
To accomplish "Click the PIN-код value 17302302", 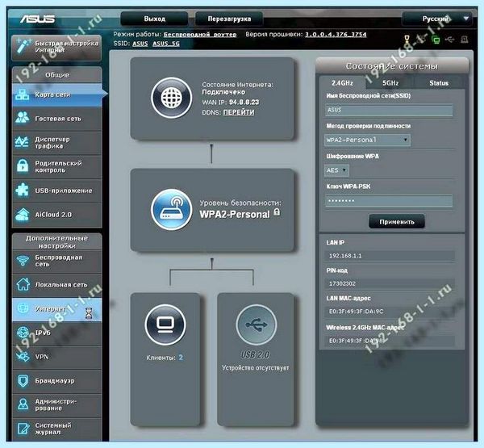I will (x=342, y=283).
